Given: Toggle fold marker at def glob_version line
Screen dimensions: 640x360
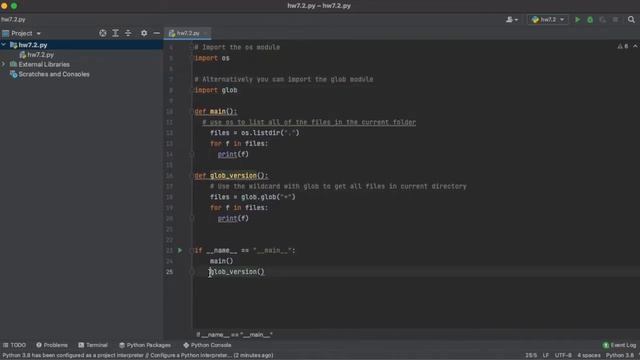Looking at the screenshot, I should pos(191,176).
